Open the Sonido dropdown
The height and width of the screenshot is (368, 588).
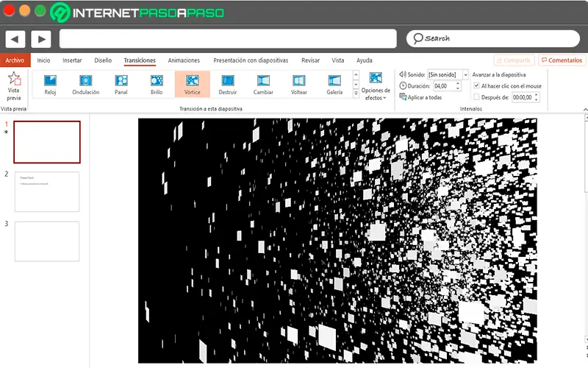coord(465,75)
